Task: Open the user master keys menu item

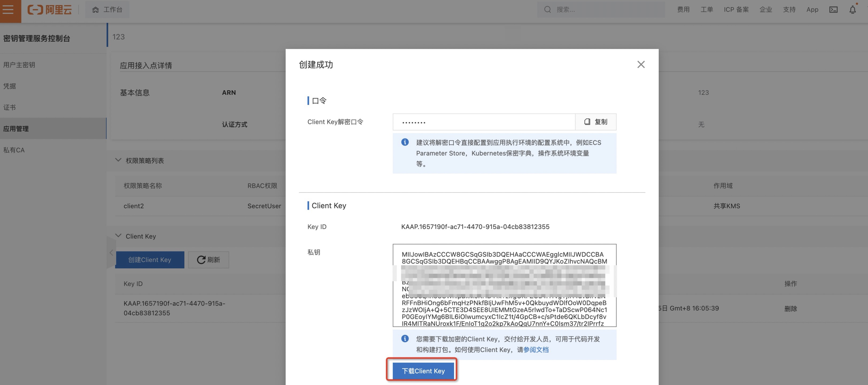Action: point(19,65)
